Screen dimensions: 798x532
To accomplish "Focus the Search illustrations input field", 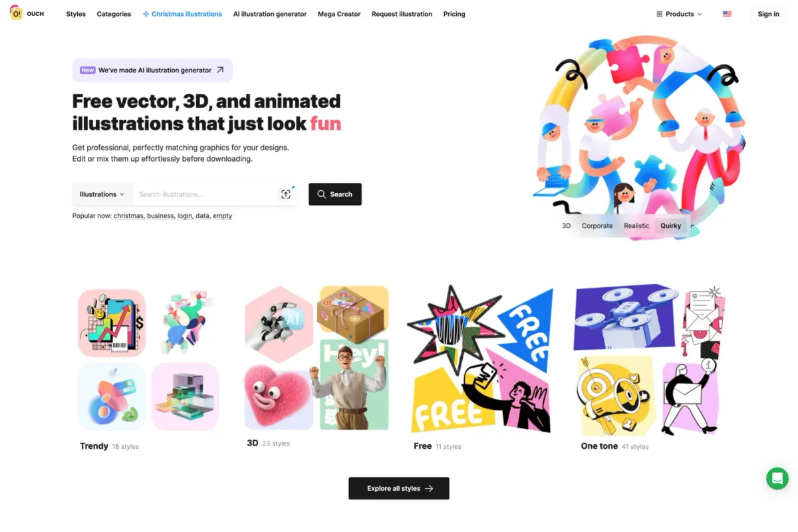I will click(x=206, y=194).
